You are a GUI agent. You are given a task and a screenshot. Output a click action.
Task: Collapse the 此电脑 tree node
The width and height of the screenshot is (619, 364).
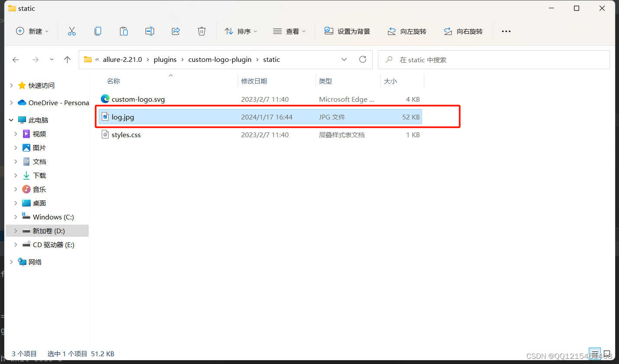coord(11,120)
